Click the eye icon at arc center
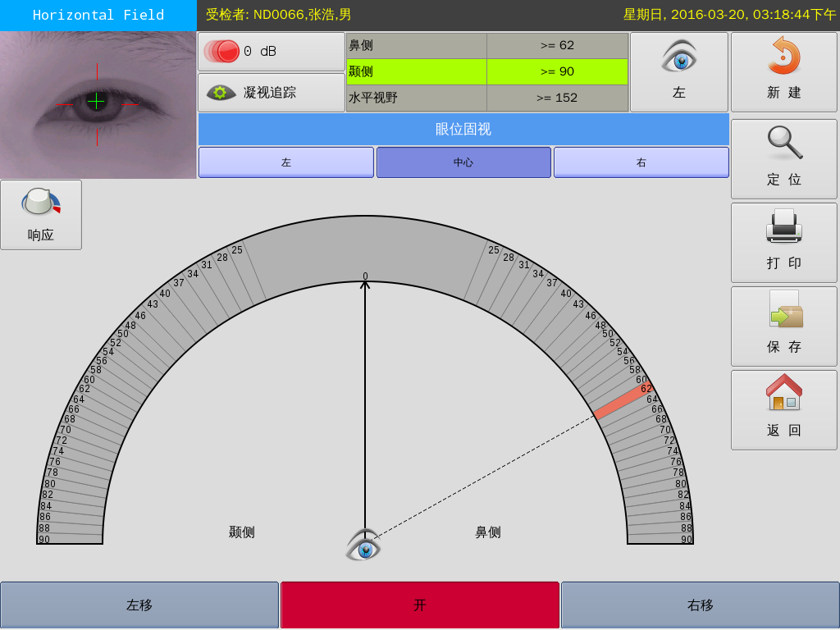The image size is (840, 630). click(x=363, y=546)
